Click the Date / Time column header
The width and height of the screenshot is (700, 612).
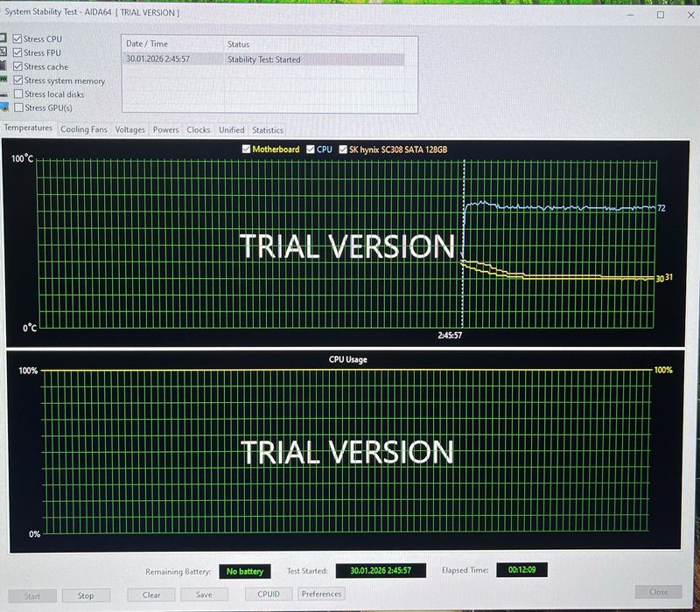[147, 44]
